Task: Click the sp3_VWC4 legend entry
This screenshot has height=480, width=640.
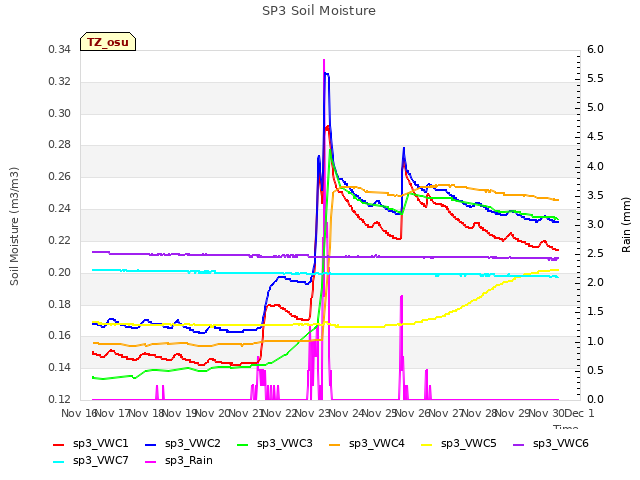Action: [x=367, y=444]
